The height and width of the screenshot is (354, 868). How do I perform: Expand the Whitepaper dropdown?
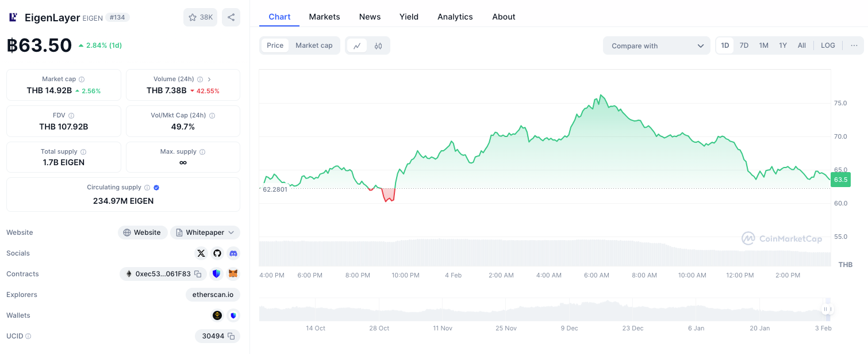[x=231, y=233]
